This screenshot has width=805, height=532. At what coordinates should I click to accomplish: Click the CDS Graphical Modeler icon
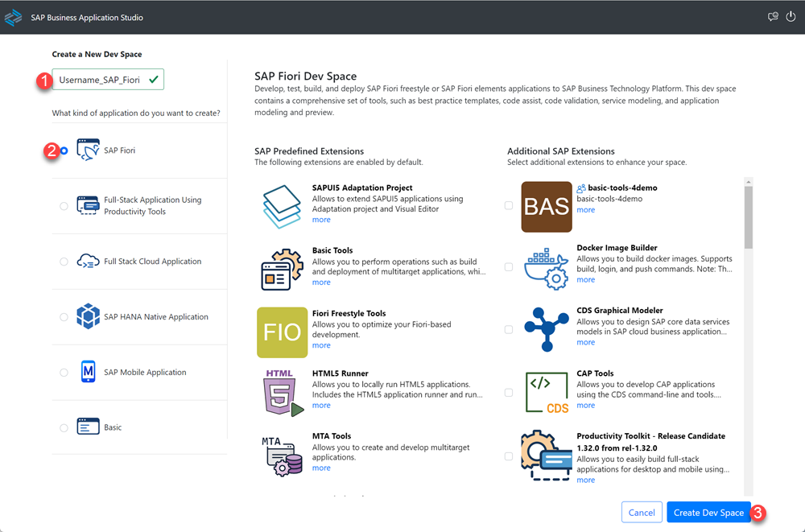pyautogui.click(x=547, y=329)
